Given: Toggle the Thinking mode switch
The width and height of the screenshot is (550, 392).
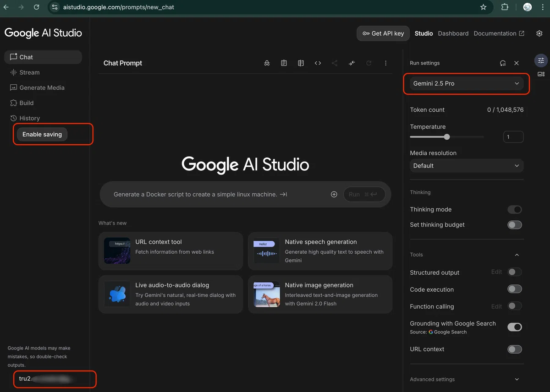Looking at the screenshot, I should tap(515, 210).
